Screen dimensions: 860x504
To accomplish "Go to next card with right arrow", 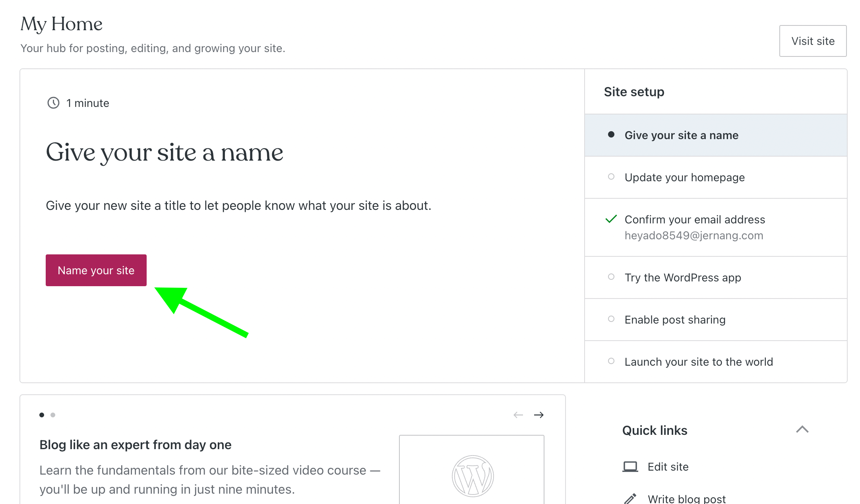I will (x=538, y=415).
